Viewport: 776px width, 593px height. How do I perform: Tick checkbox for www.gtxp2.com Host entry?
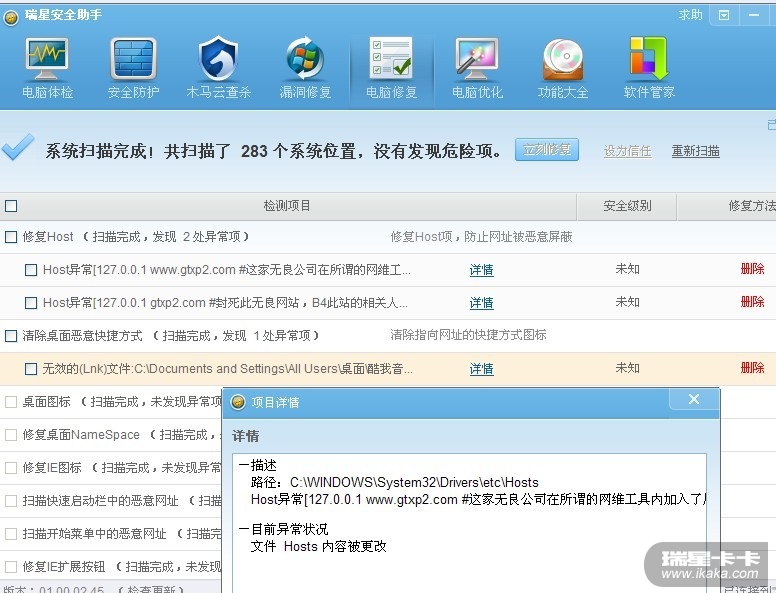pyautogui.click(x=31, y=270)
